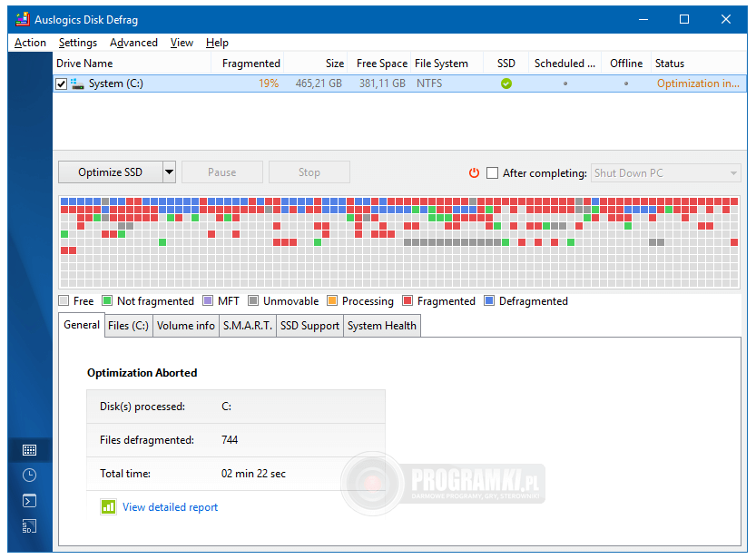Screen dimensions: 756x559
Task: Click the MFT purple legend swatch
Action: [x=208, y=300]
